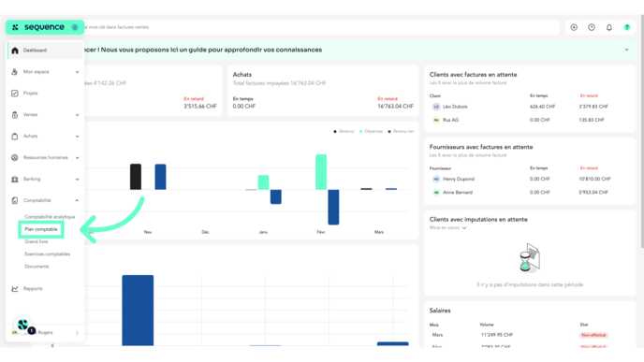
Task: Click the green help question icon
Action: 627,27
